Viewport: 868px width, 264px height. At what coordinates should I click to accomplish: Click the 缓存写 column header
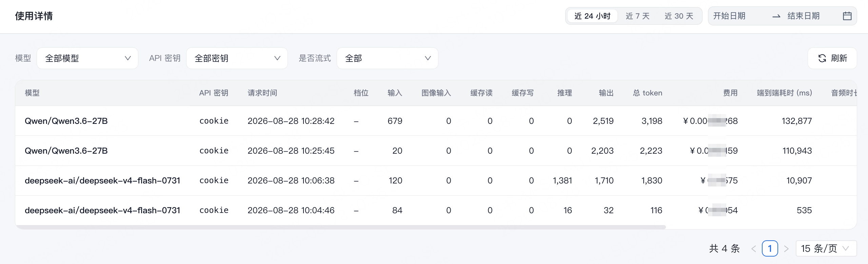[523, 93]
